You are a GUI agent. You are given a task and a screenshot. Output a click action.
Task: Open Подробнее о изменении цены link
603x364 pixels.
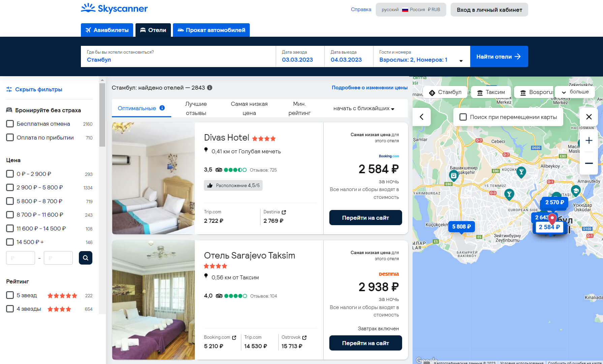(369, 88)
